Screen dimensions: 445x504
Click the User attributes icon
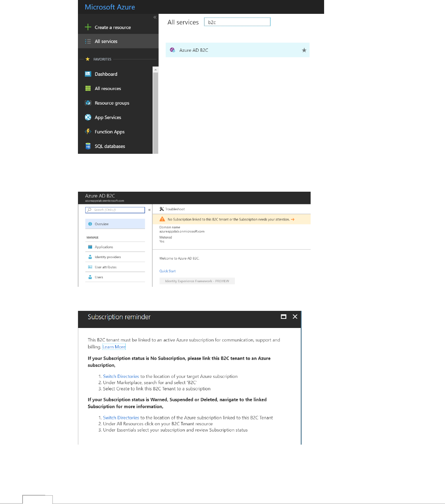coord(90,267)
